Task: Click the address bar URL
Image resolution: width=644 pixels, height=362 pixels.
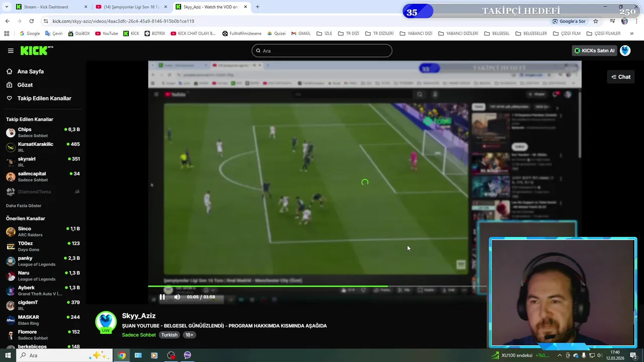Action: click(x=123, y=21)
